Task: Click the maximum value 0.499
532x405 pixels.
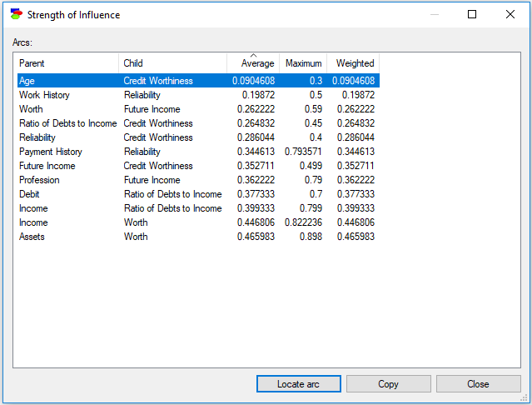Action: 311,166
